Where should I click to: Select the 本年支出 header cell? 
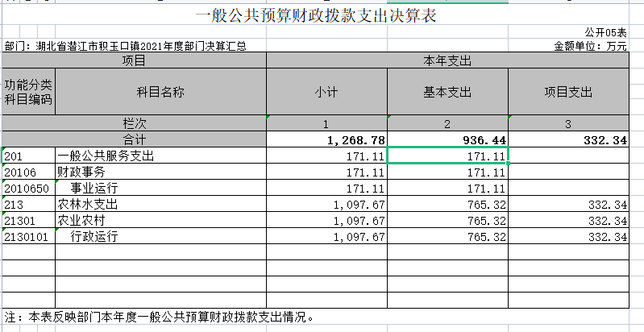click(x=447, y=60)
